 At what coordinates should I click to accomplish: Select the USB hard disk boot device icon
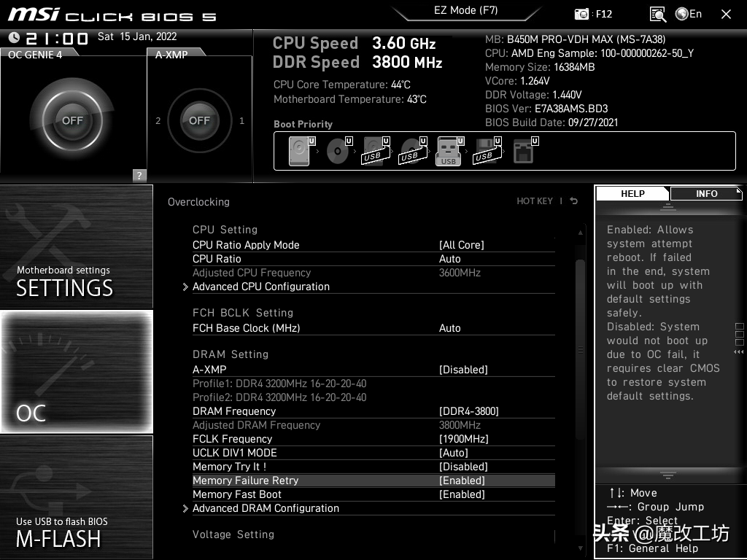(x=376, y=151)
